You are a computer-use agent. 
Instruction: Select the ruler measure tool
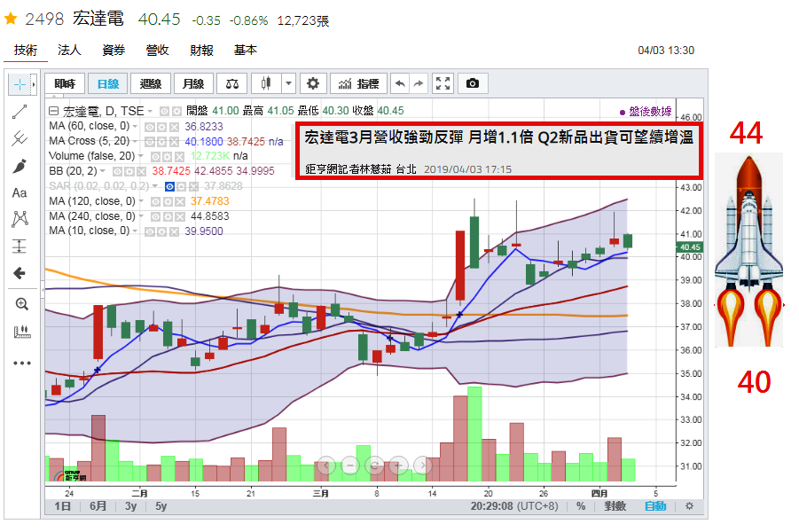coord(21,332)
